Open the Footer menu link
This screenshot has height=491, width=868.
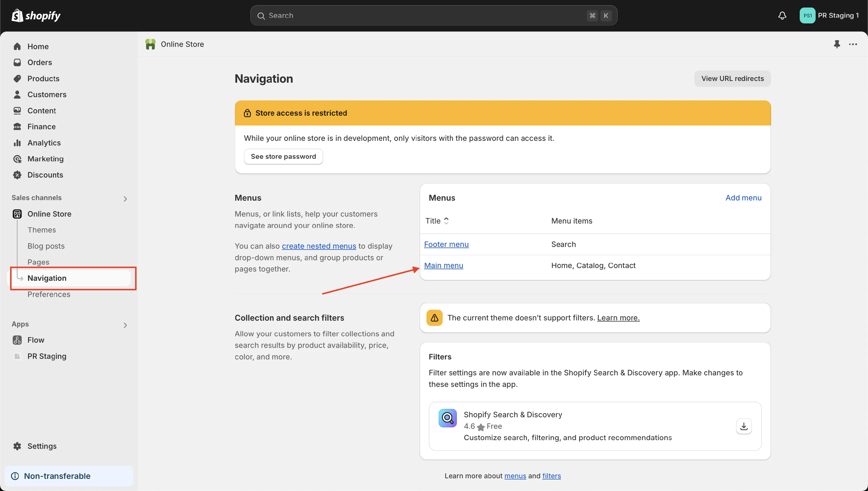click(446, 245)
